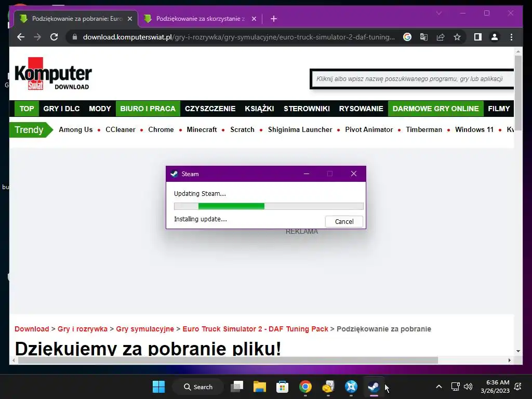Open RYSOWANIE category
This screenshot has height=399, width=532.
[361, 109]
